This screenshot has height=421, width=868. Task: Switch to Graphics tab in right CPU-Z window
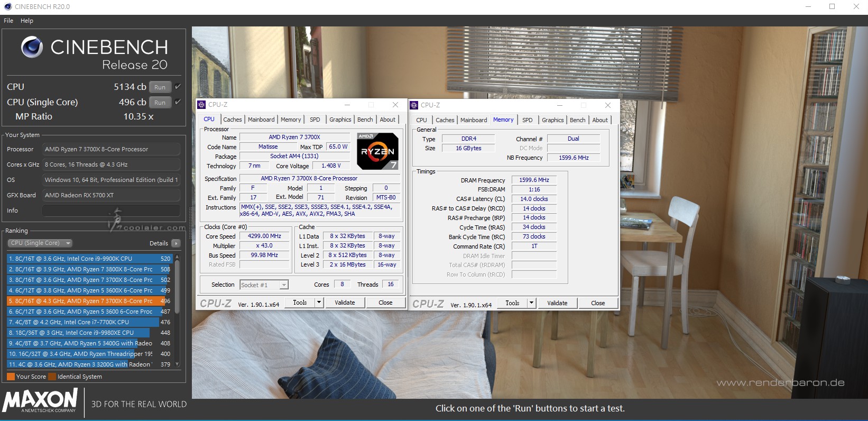[553, 120]
